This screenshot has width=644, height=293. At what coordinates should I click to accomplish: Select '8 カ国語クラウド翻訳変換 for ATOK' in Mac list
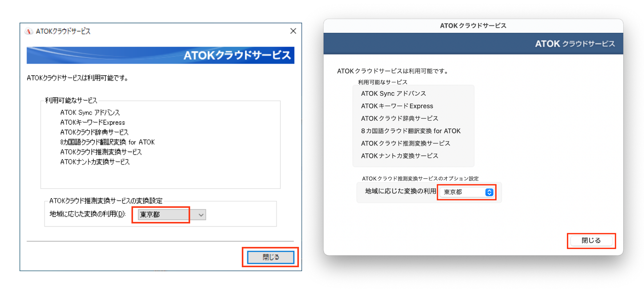click(x=411, y=131)
